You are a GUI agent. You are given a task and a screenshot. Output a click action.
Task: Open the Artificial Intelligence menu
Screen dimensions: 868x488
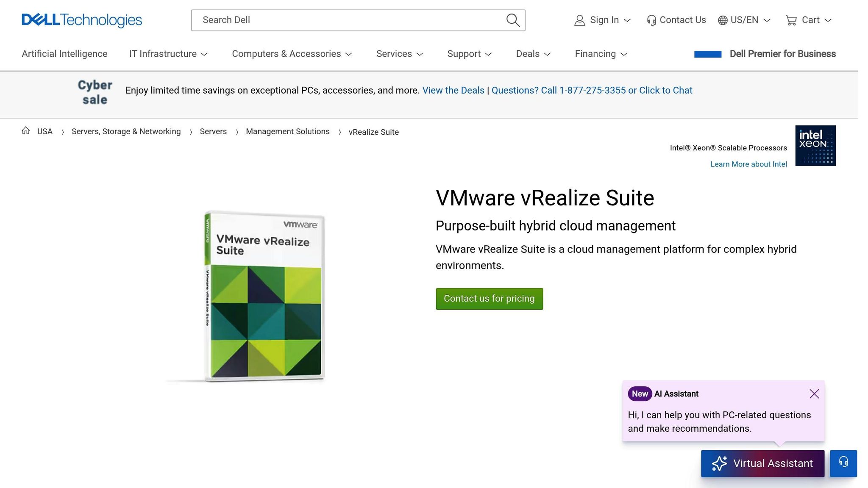(x=64, y=54)
